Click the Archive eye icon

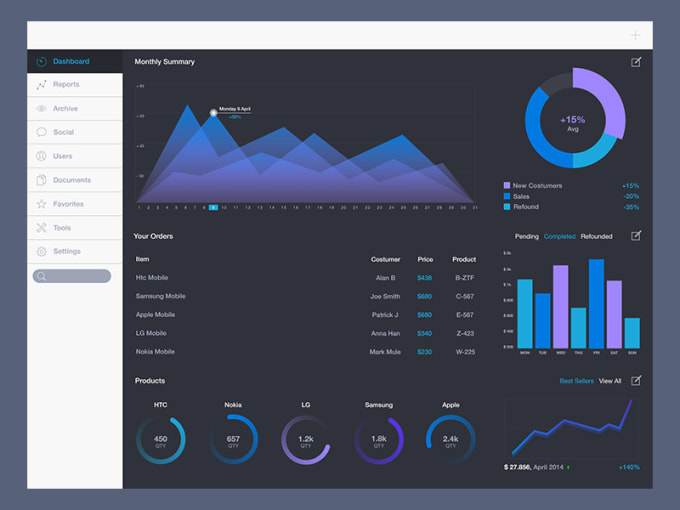click(42, 108)
